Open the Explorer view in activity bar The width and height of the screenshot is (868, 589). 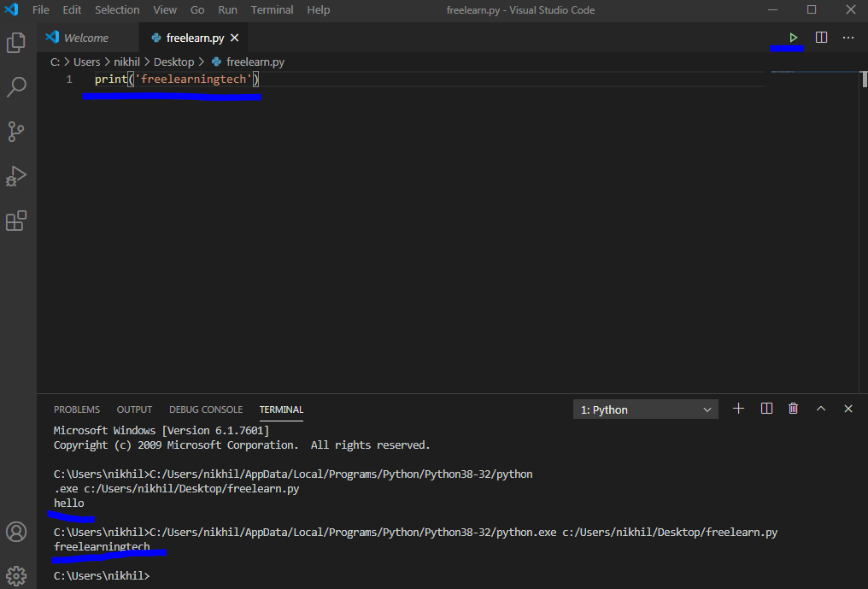point(16,43)
